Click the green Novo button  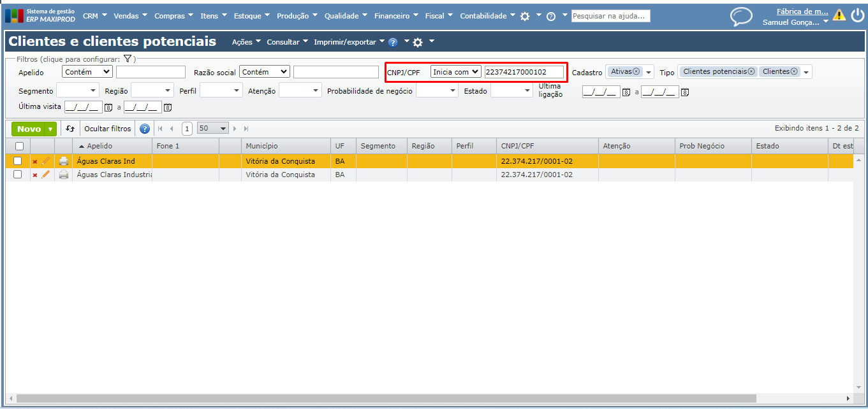point(29,129)
